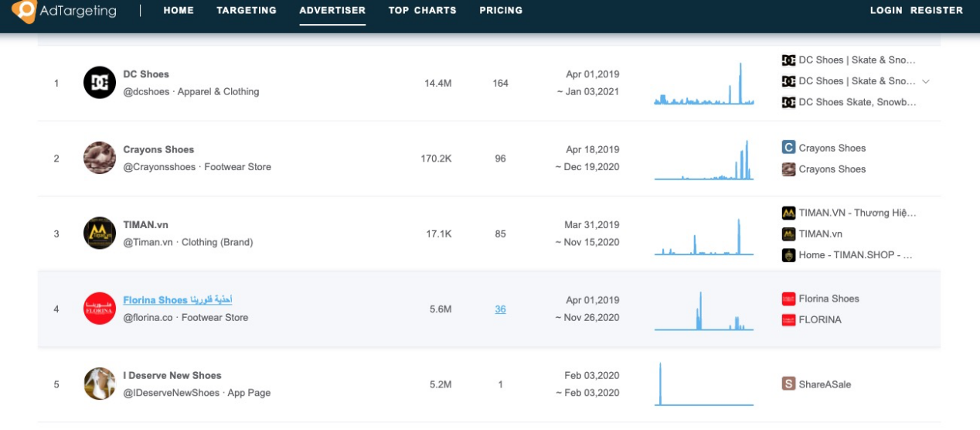Click the blue Crayons Shoes 'C' icon
This screenshot has height=430, width=980.
788,148
